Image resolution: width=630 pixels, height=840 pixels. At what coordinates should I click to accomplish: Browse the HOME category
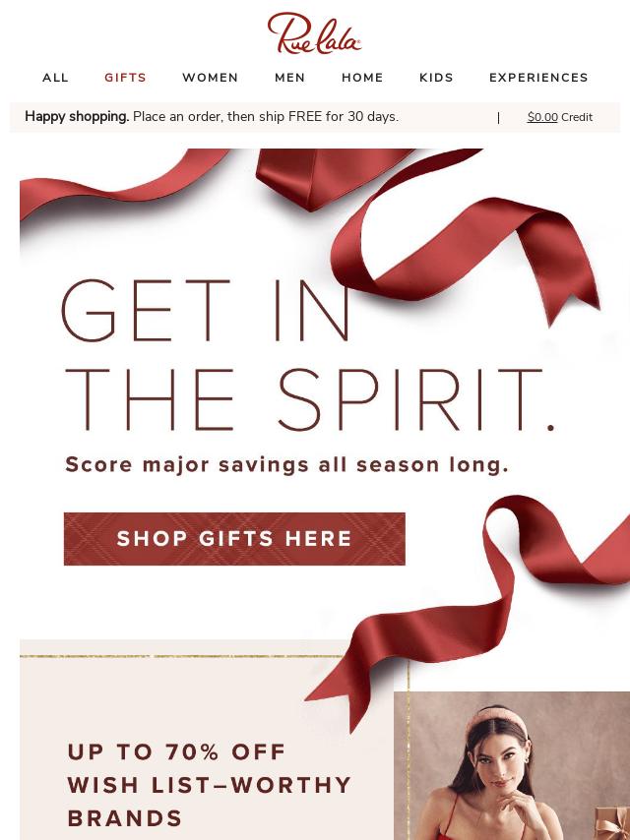click(362, 78)
